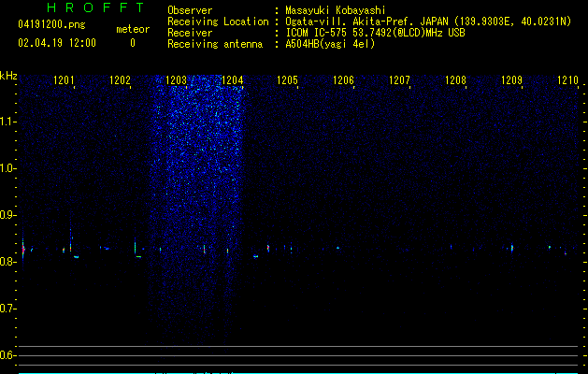588x374 pixels.
Task: Click the kHz axis unit label
Action: pyautogui.click(x=8, y=76)
